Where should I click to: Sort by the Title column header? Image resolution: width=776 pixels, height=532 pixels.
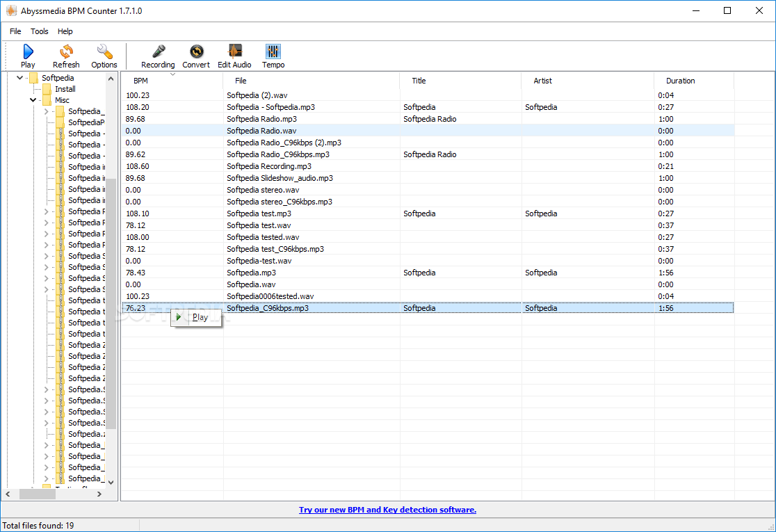click(461, 81)
